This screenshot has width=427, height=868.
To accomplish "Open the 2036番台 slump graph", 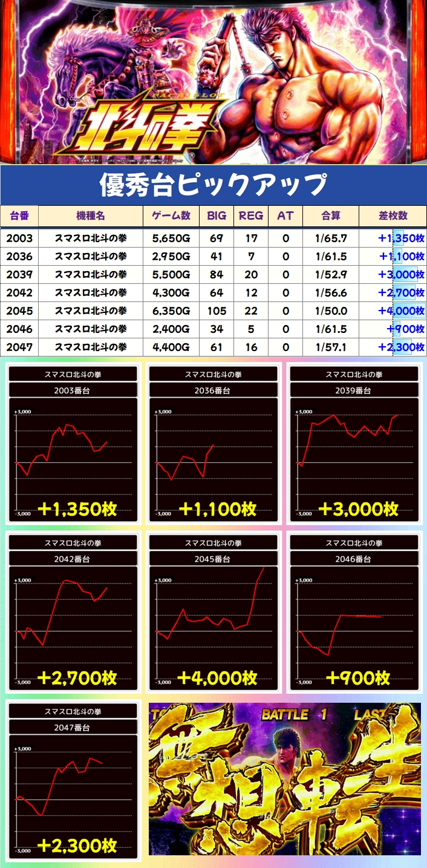I will tap(213, 460).
